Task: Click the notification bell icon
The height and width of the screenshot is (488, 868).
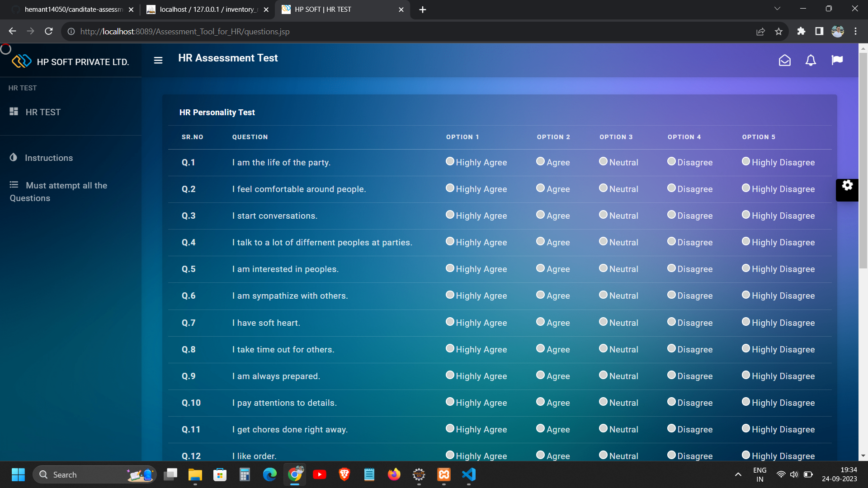Action: (811, 60)
